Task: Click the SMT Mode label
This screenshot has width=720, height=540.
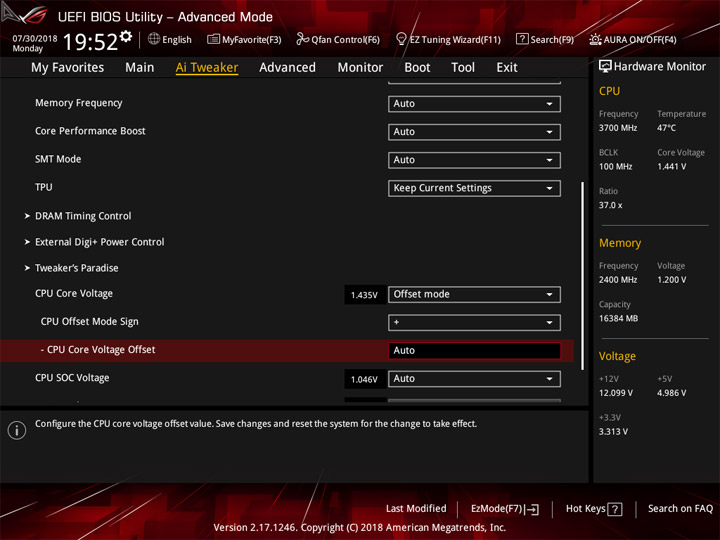Action: click(x=58, y=159)
